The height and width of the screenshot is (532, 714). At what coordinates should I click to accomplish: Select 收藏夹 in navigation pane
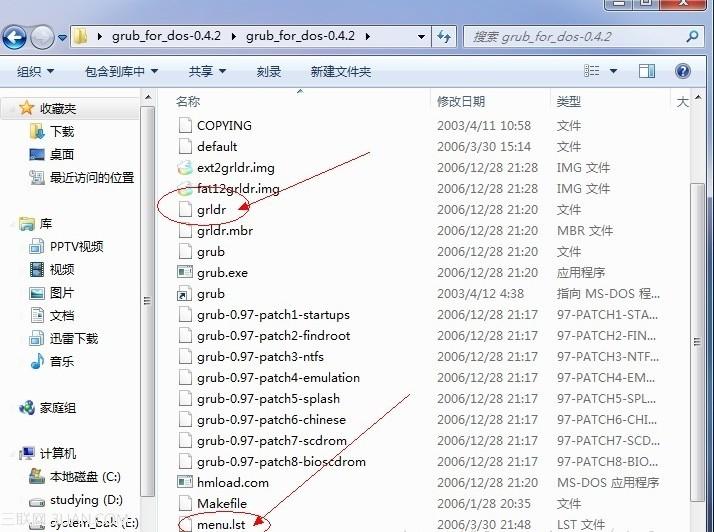point(58,108)
